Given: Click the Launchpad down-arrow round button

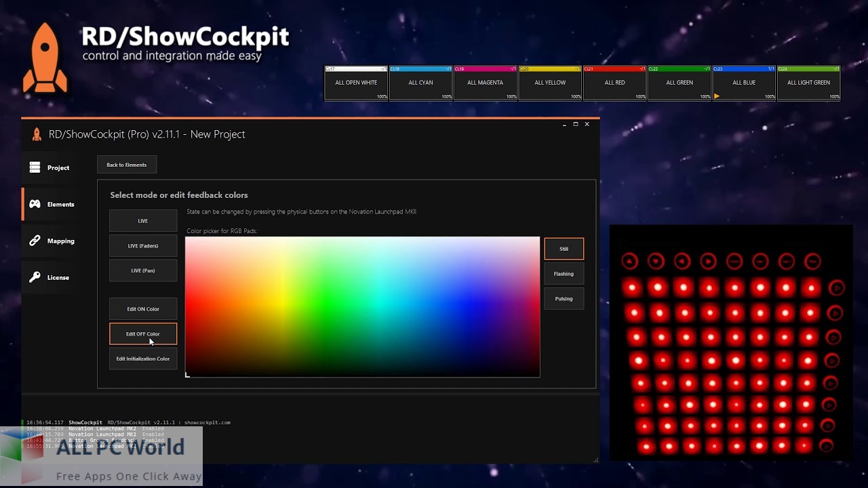Looking at the screenshot, I should coord(656,261).
